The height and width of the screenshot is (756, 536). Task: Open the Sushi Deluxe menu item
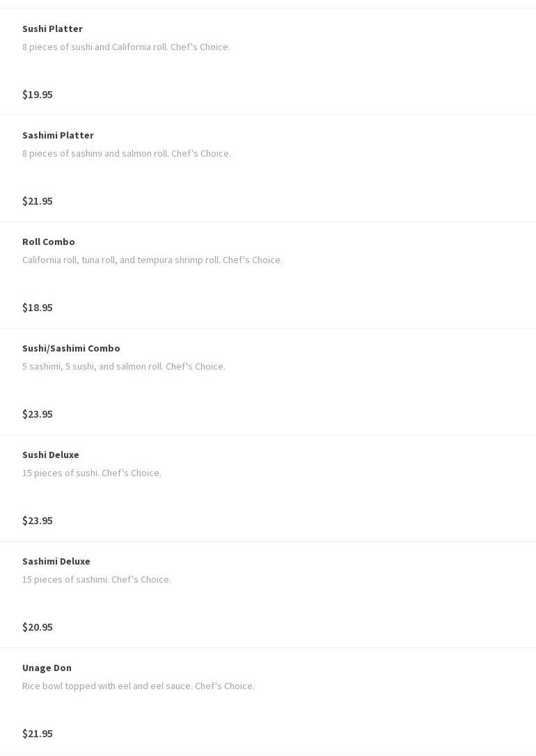(x=51, y=455)
